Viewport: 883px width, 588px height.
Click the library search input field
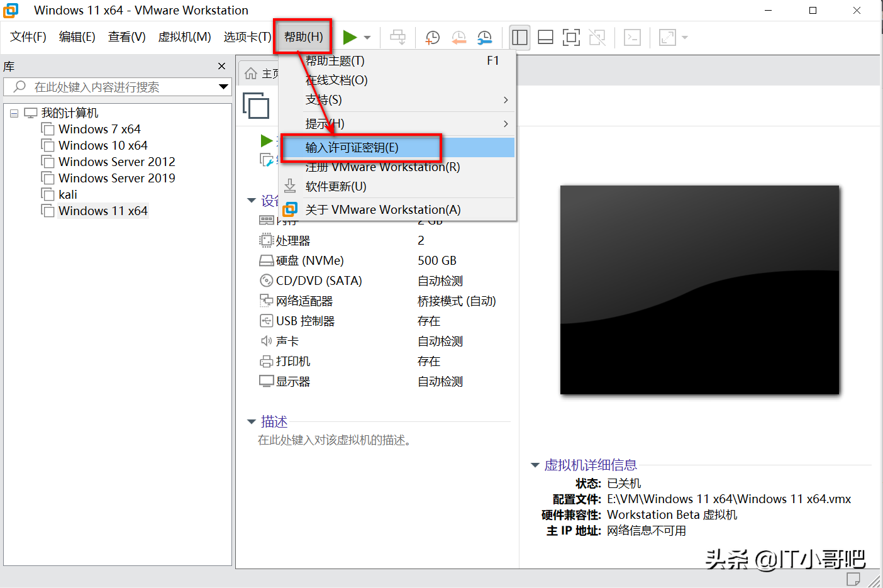pos(113,87)
